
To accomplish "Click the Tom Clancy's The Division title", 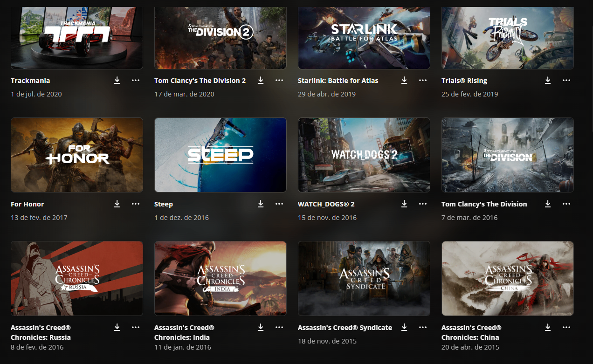I will (x=484, y=204).
